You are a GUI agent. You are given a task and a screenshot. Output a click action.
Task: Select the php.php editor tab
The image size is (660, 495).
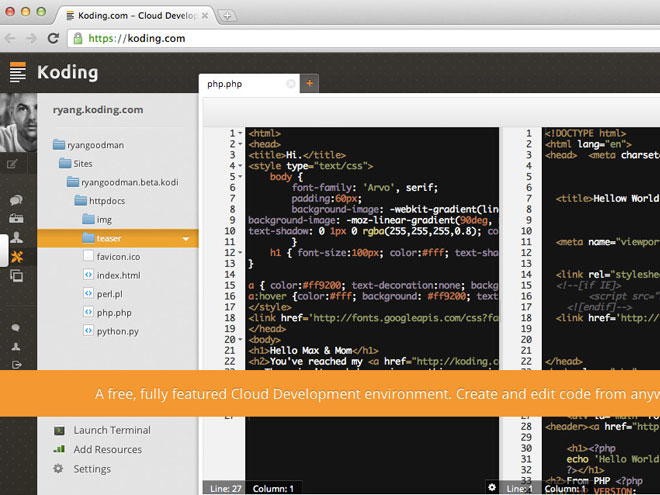tap(249, 84)
